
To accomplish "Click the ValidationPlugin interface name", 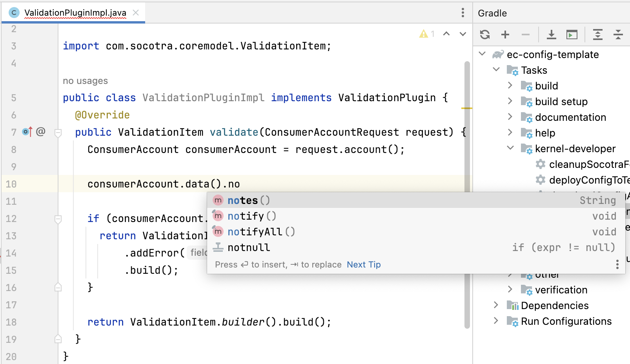I will coord(387,98).
